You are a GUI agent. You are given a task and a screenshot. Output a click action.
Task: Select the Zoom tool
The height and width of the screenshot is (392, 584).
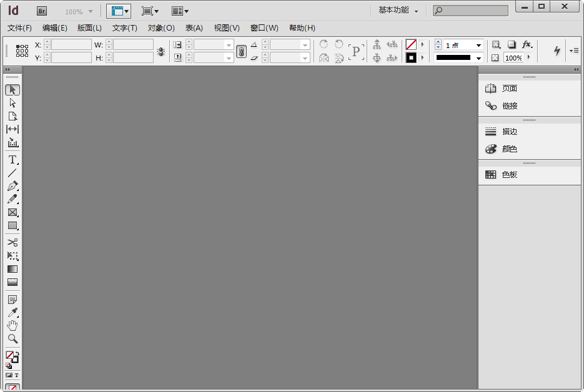coord(12,338)
